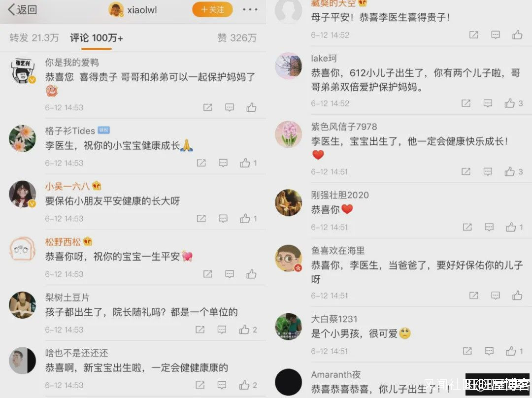
Task: Reply to 梨树土豆片's comment
Action: pos(222,330)
